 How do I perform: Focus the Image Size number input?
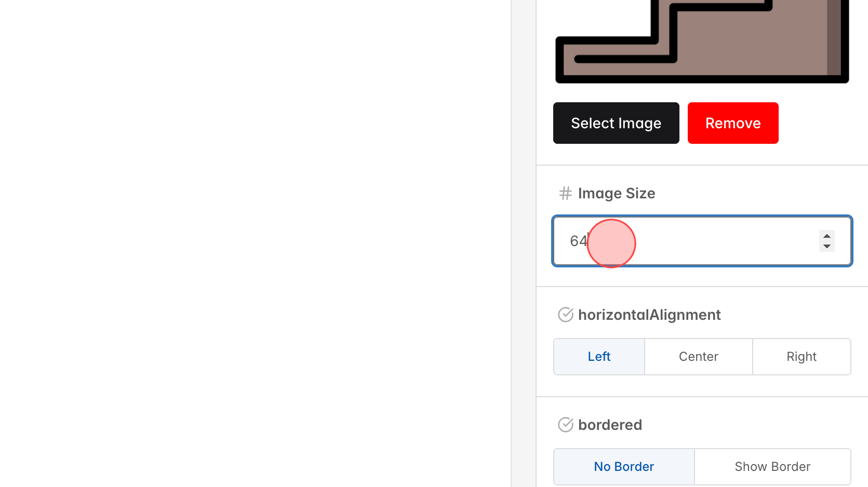click(701, 241)
